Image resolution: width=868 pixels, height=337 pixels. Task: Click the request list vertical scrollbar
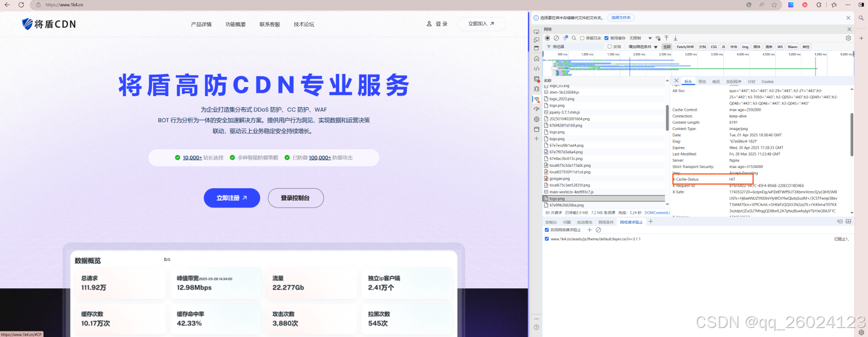click(x=667, y=119)
